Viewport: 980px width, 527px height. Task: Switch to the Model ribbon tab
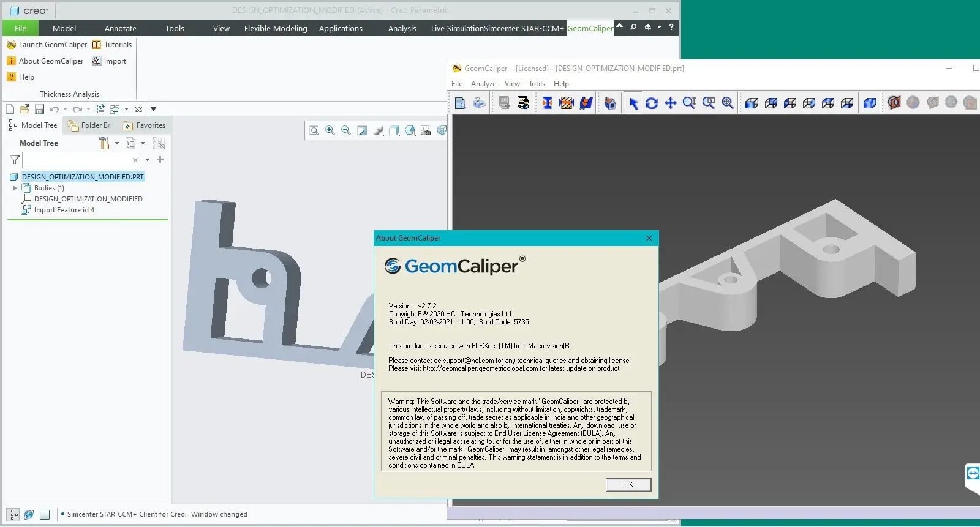pos(64,28)
